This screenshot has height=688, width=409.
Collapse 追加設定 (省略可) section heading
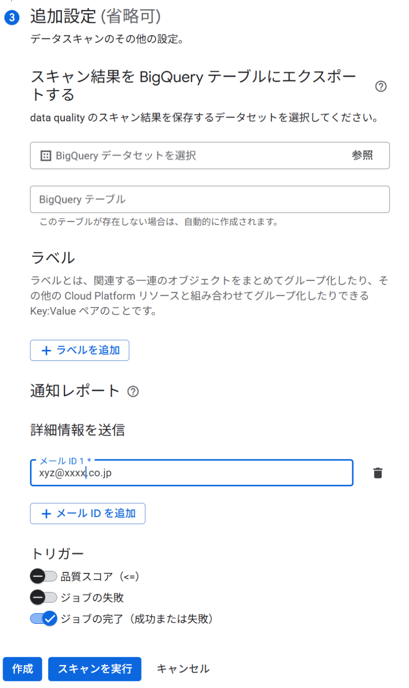point(95,17)
